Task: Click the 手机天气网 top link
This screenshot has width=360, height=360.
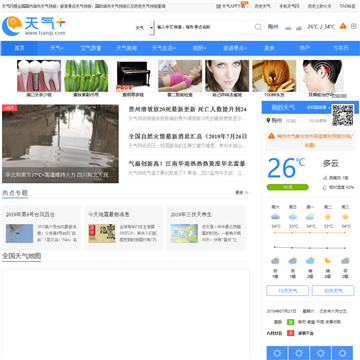Action: tap(289, 6)
